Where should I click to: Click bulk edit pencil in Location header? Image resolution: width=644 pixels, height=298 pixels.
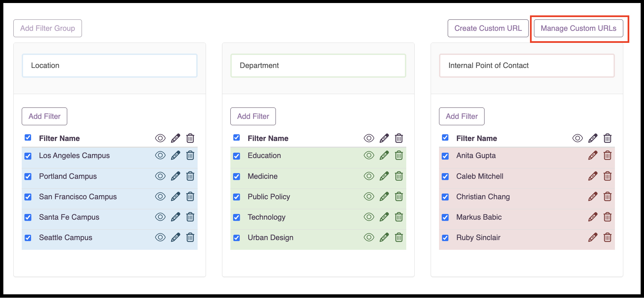(x=175, y=138)
